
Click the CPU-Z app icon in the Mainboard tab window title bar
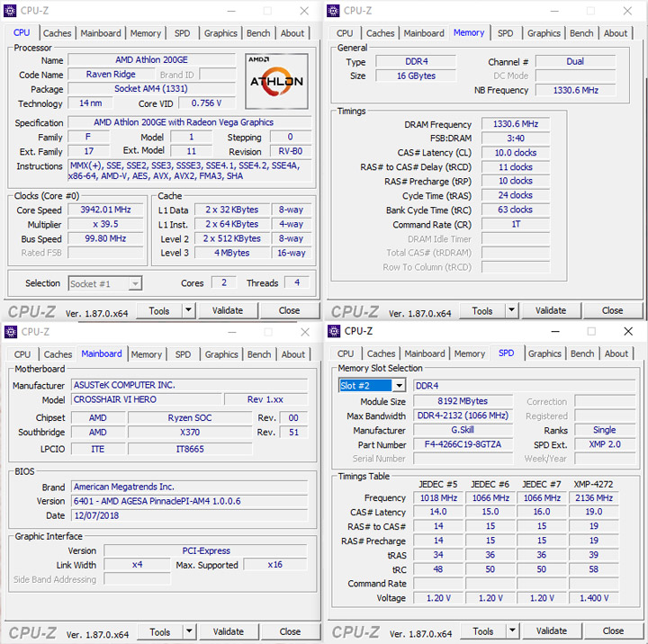pos(10,332)
